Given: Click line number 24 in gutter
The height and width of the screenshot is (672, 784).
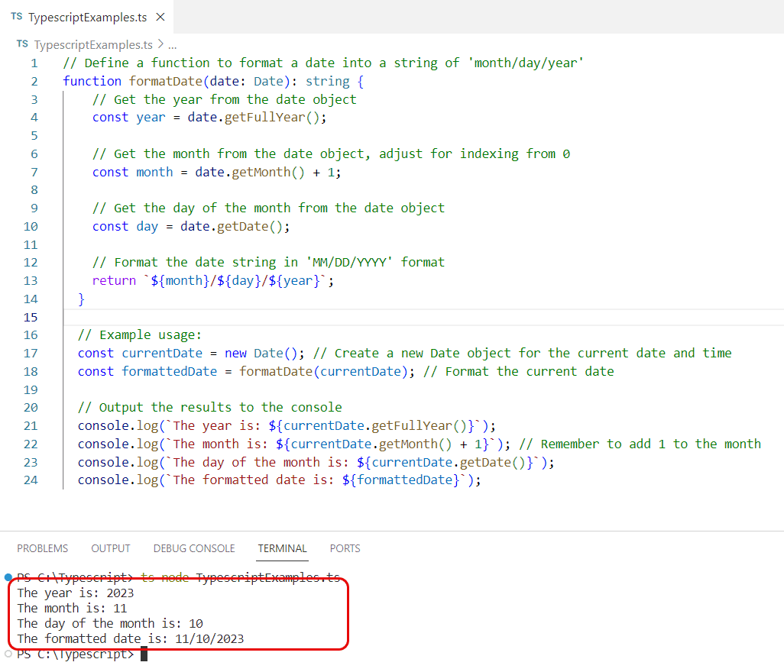Looking at the screenshot, I should (x=31, y=480).
